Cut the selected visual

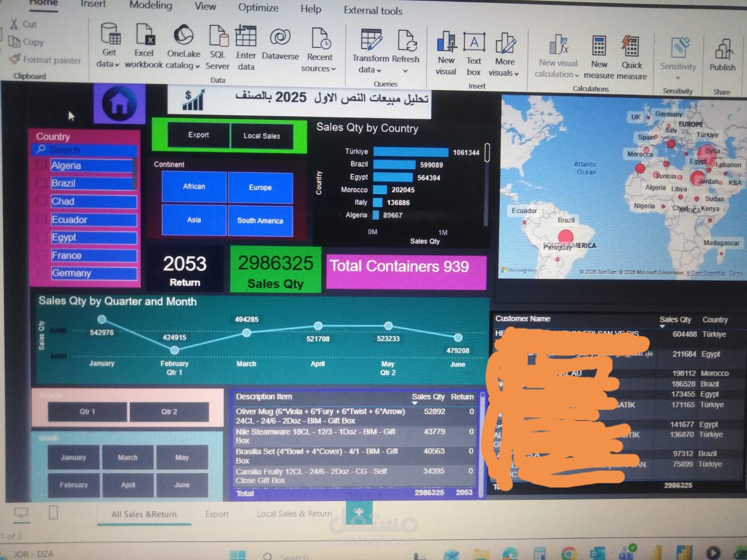pos(23,24)
